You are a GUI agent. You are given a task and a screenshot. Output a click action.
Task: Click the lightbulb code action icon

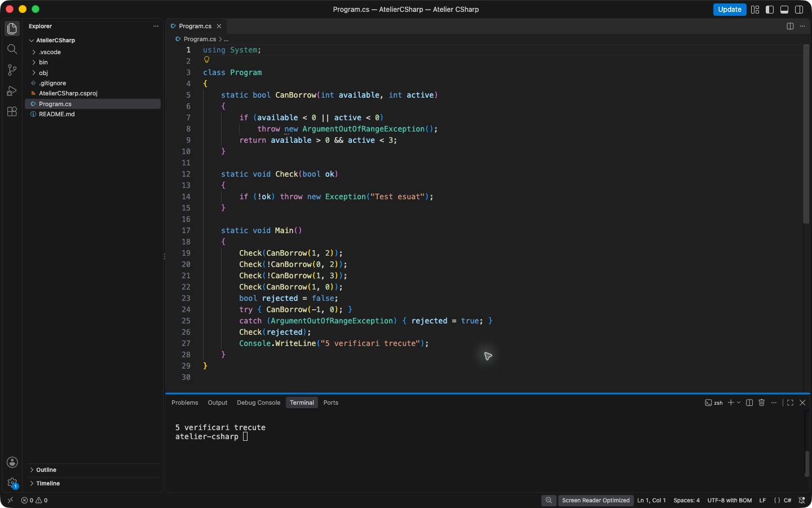click(206, 60)
